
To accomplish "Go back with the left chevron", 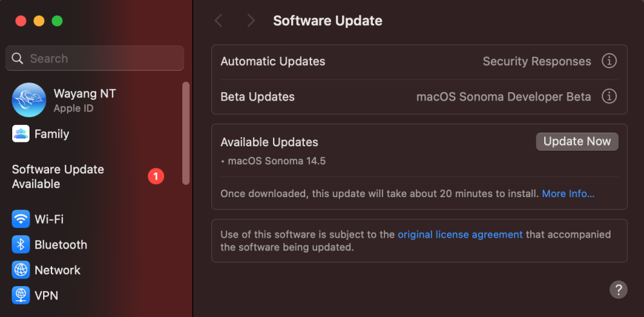I will pos(218,21).
